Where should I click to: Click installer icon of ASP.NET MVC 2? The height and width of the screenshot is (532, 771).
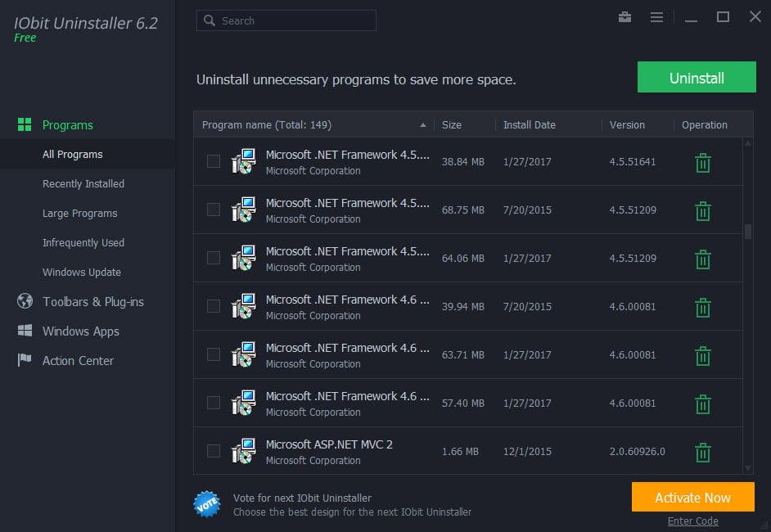point(244,451)
